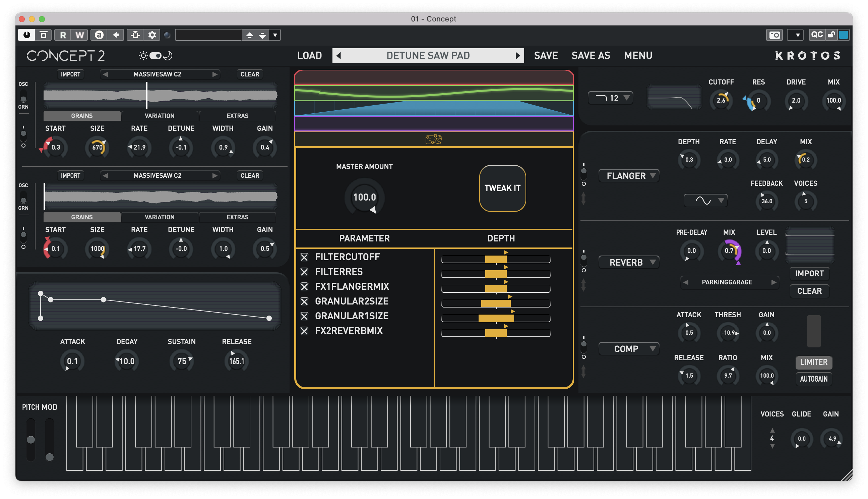
Task: Select the previous preset arrow beside DETUNE SAW PAD
Action: point(339,56)
